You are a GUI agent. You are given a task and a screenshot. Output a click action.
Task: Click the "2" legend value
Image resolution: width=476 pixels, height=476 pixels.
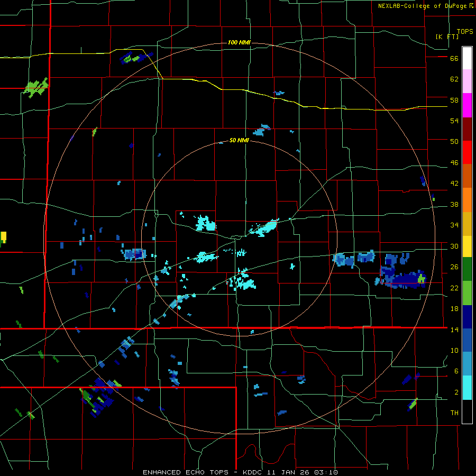point(456,392)
